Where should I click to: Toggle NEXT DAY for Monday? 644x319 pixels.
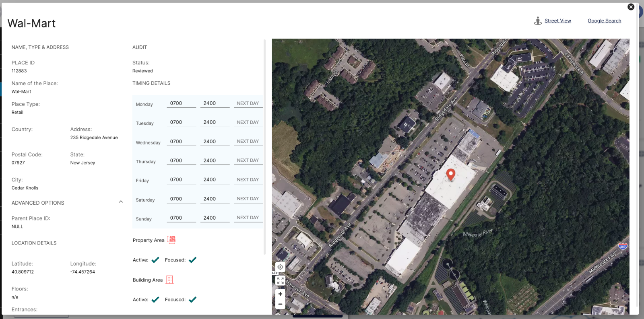click(x=248, y=103)
